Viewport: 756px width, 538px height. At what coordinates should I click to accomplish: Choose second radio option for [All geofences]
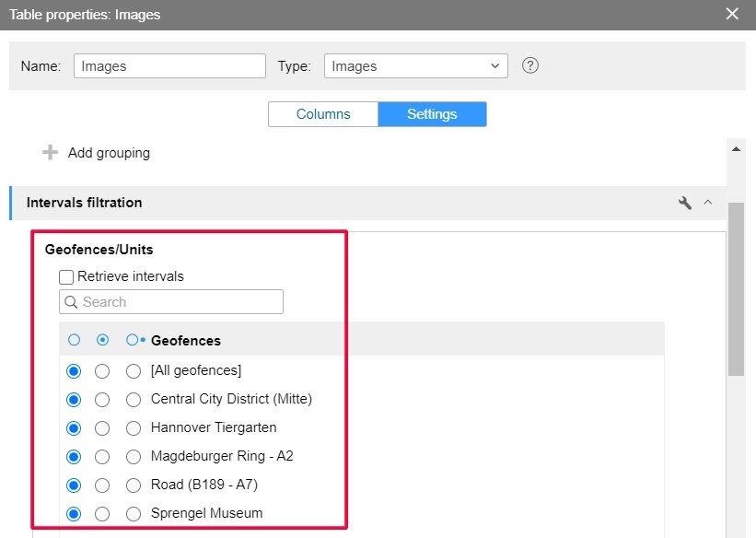click(x=103, y=371)
